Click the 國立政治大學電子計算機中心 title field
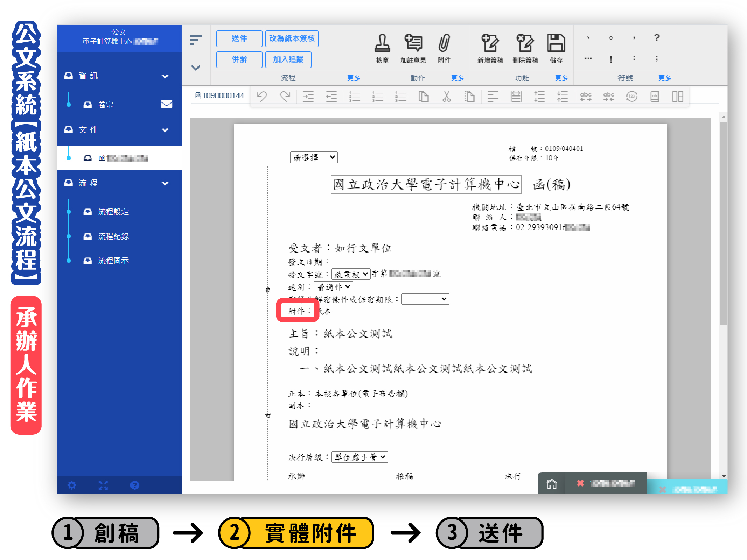The width and height of the screenshot is (747, 560). 426,184
